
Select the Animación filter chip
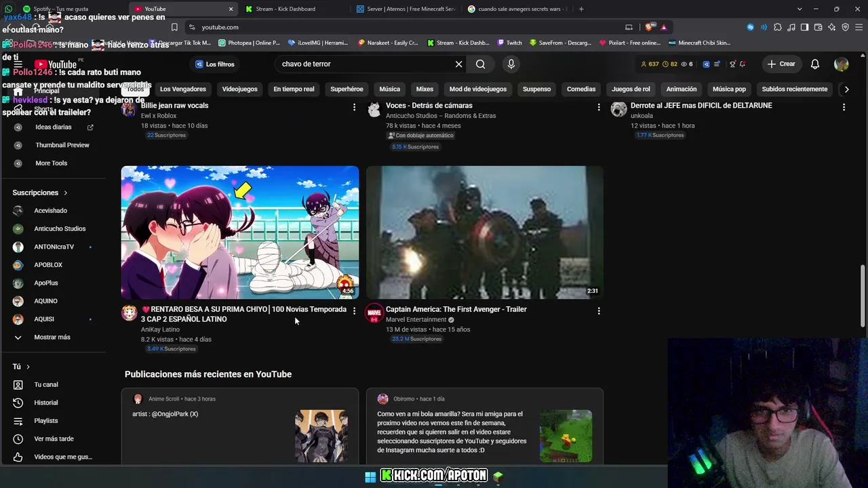click(682, 89)
